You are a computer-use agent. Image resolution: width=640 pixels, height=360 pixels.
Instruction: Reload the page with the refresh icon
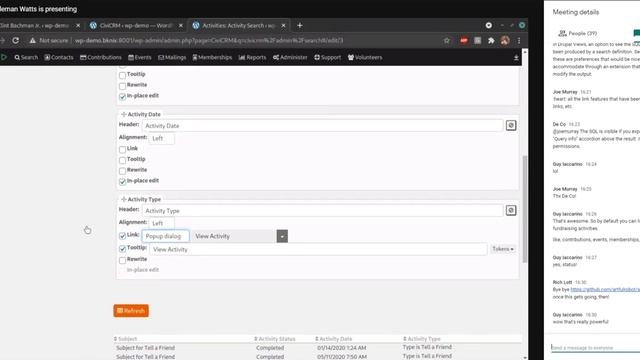point(16,40)
